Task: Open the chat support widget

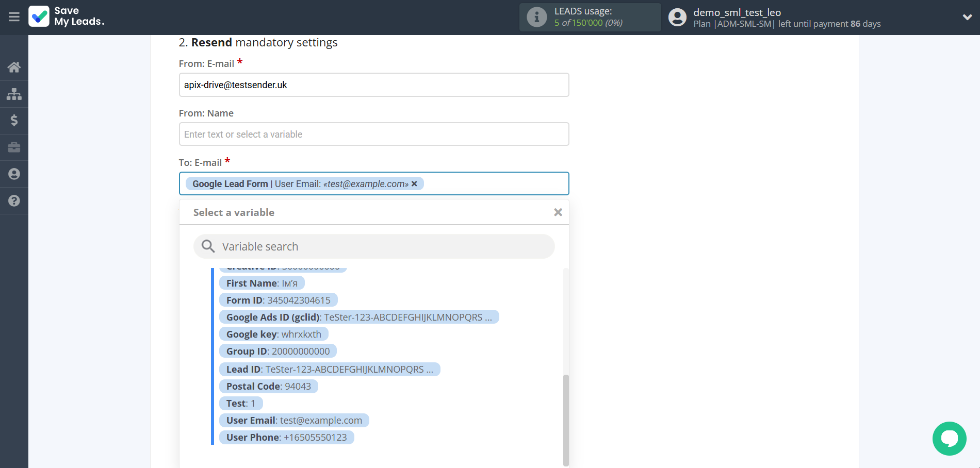Action: (949, 439)
